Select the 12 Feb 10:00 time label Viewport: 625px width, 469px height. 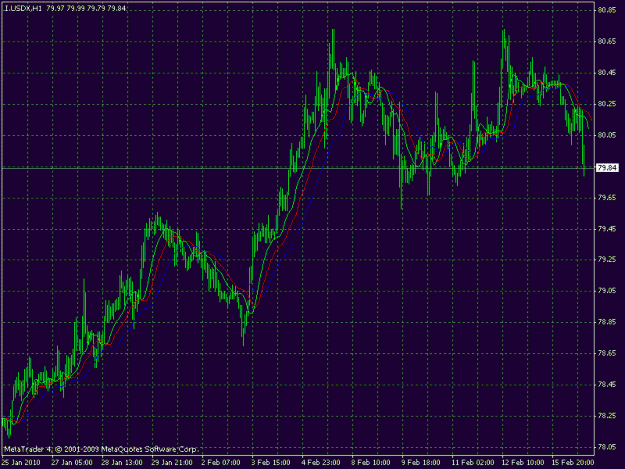pos(523,463)
